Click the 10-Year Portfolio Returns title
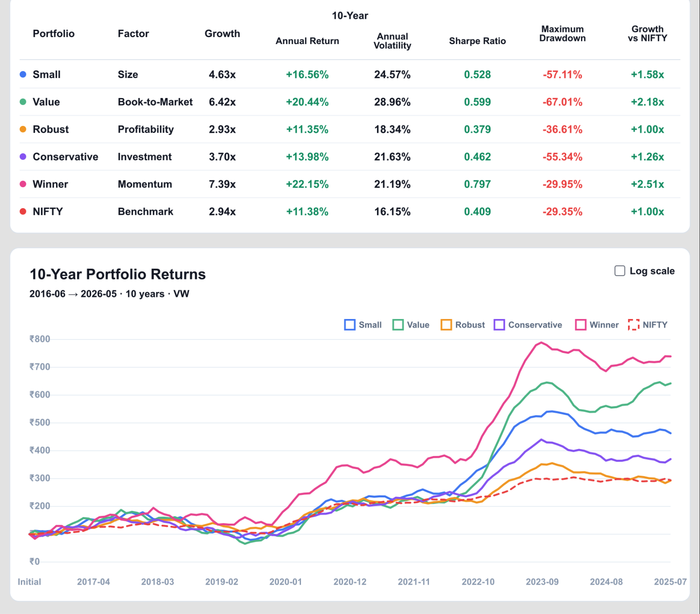This screenshot has width=700, height=614. click(118, 274)
